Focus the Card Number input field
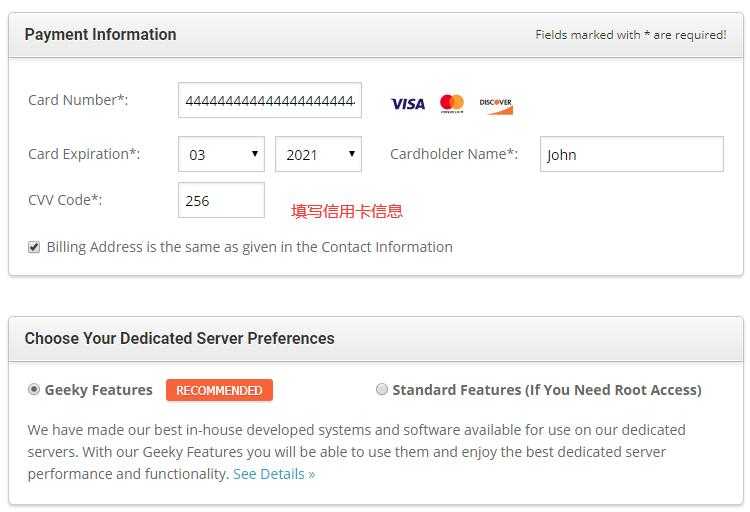The height and width of the screenshot is (512, 750). tap(270, 100)
